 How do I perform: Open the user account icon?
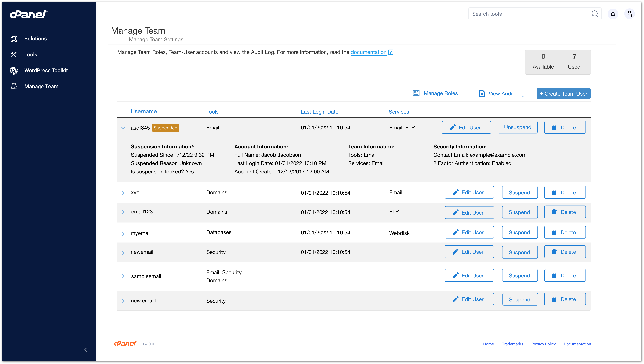tap(629, 14)
